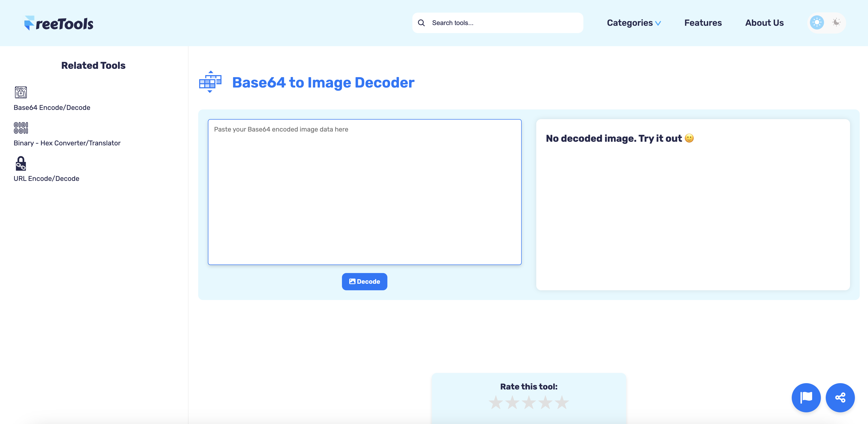Screen dimensions: 868x424
Task: Navigate to About Us
Action: pyautogui.click(x=764, y=23)
